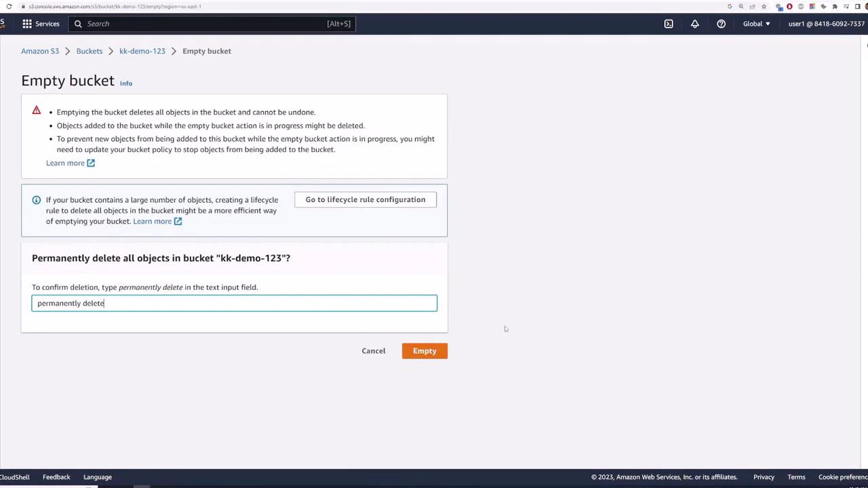Select Language in the footer bar

pyautogui.click(x=97, y=476)
